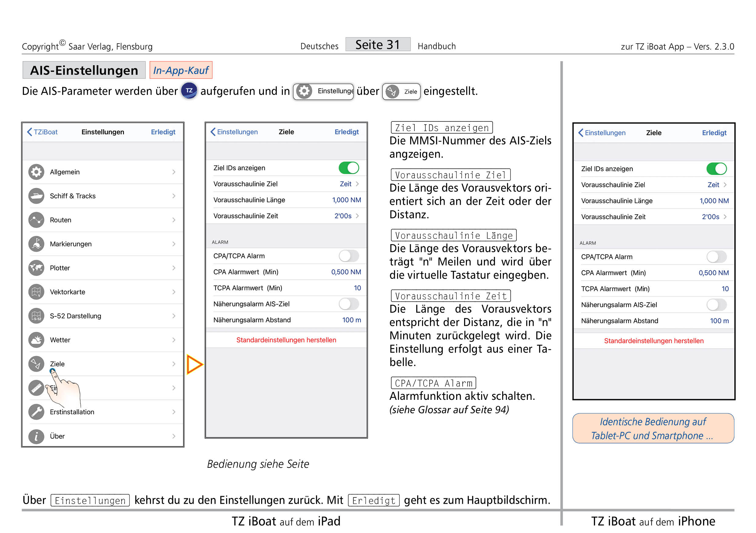756x533 pixels.
Task: Toggle Näherungsalarm AIS-Ziel on iPad screen
Action: (x=349, y=304)
